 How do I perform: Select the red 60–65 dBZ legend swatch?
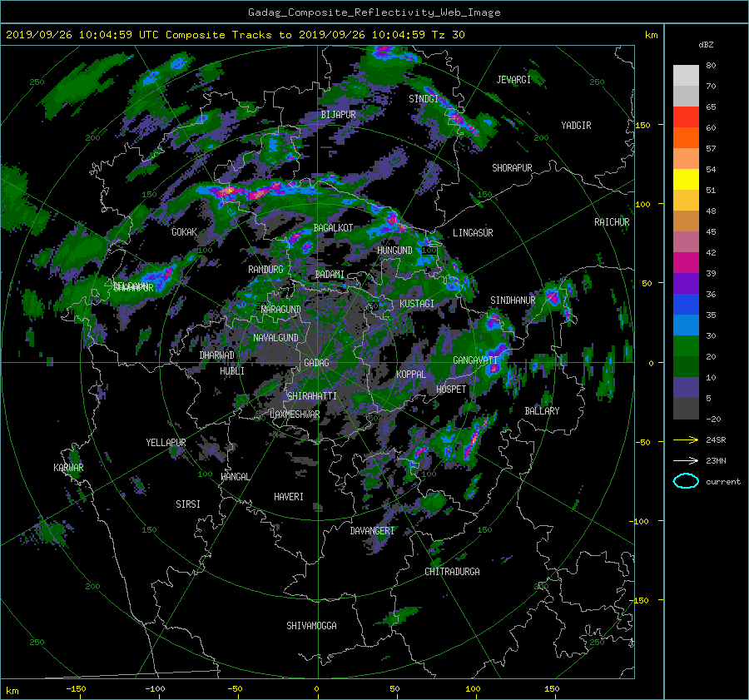(x=686, y=117)
